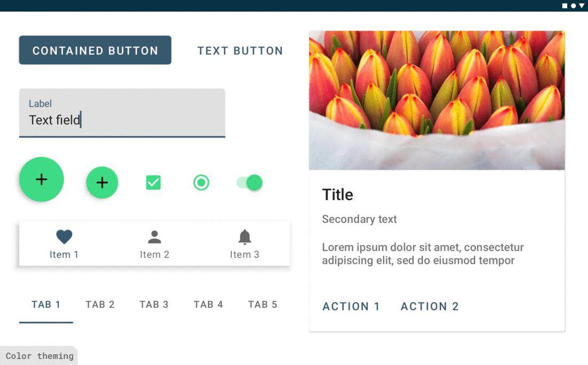Open TAB 5
588x365 pixels.
263,305
